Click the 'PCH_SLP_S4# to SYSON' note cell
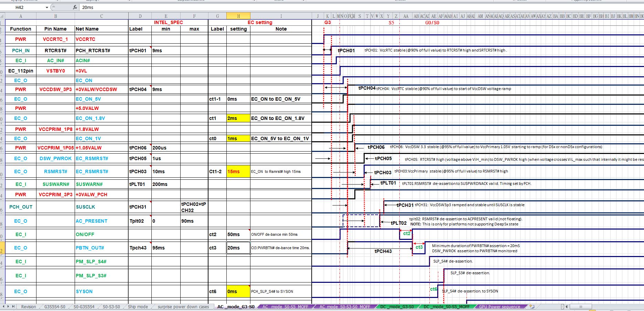The width and height of the screenshot is (644, 311). [x=281, y=291]
